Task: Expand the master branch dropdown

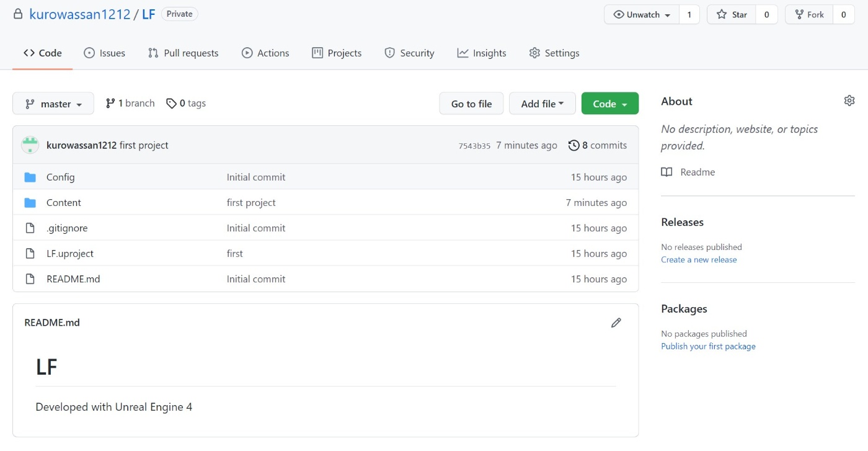Action: 53,104
